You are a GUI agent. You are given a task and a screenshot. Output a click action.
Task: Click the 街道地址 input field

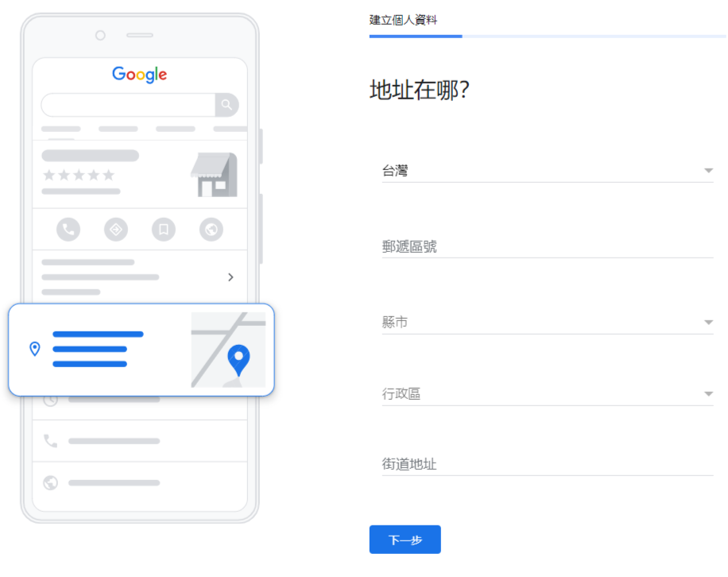pyautogui.click(x=548, y=463)
